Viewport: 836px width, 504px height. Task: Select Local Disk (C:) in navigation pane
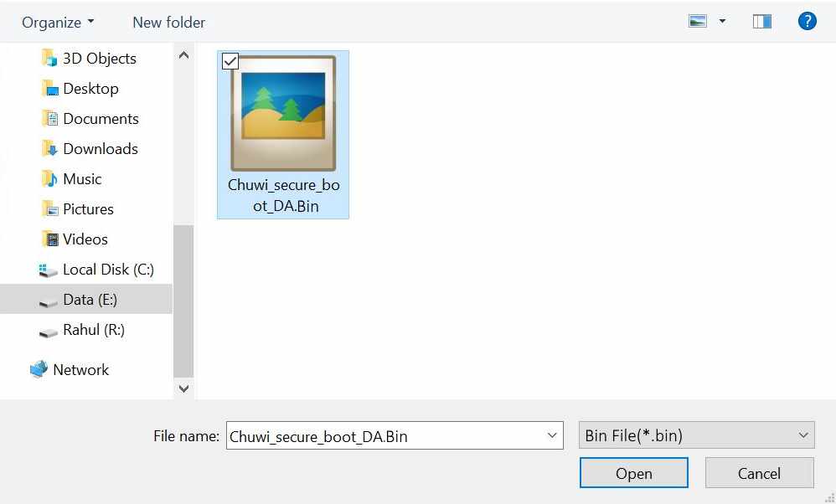(x=96, y=269)
